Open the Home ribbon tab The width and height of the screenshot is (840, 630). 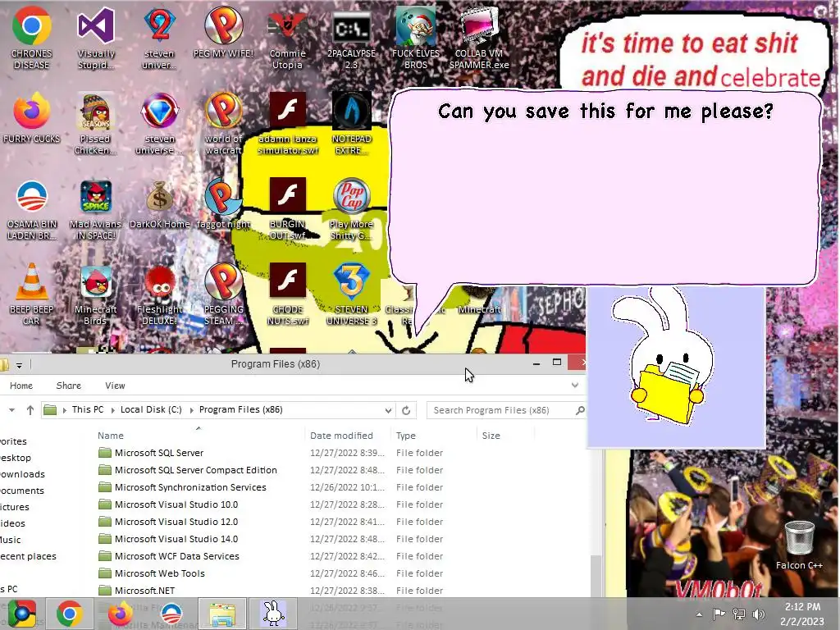pyautogui.click(x=21, y=386)
